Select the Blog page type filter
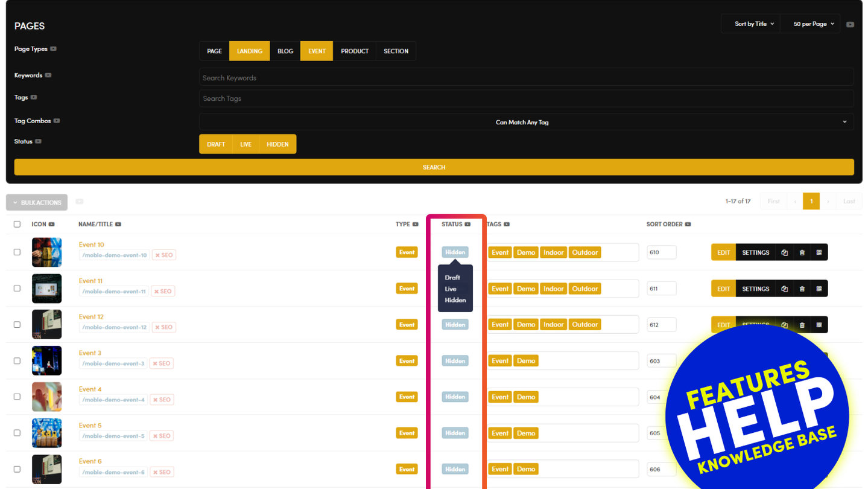868x489 pixels. [x=285, y=51]
